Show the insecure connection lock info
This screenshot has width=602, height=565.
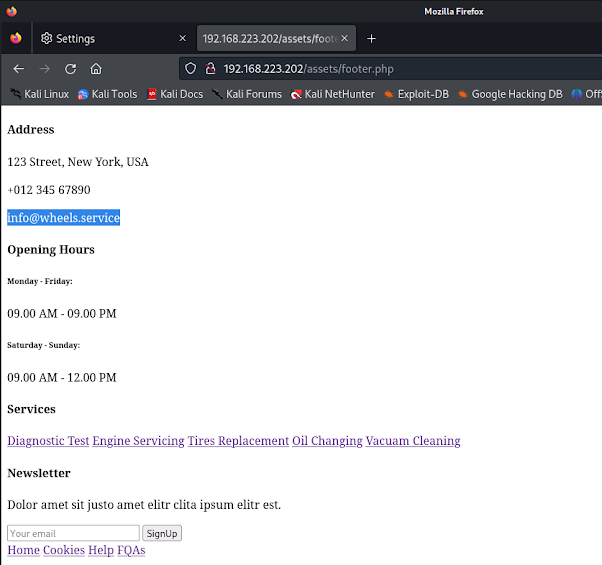[210, 69]
